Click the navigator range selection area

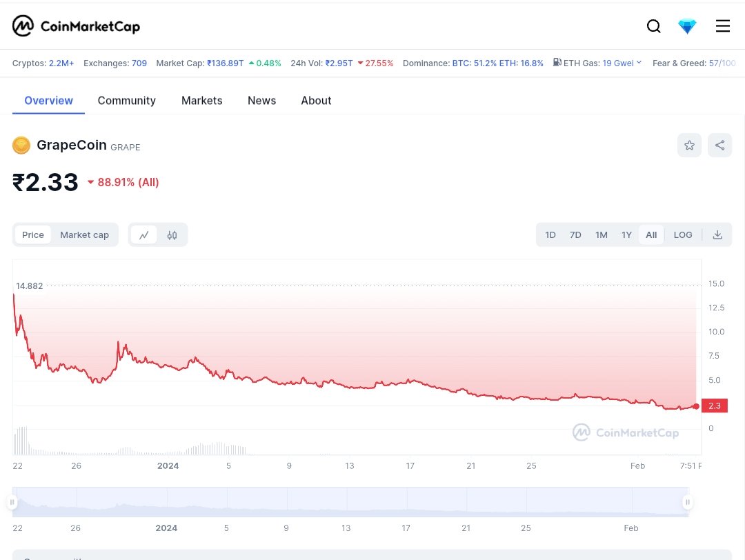click(x=350, y=502)
